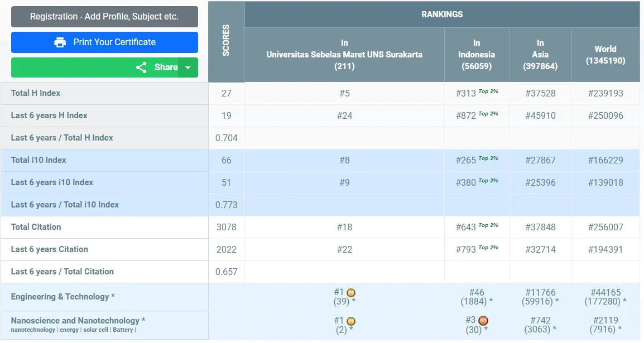
Task: Open the Share dropdown arrow
Action: pos(188,67)
